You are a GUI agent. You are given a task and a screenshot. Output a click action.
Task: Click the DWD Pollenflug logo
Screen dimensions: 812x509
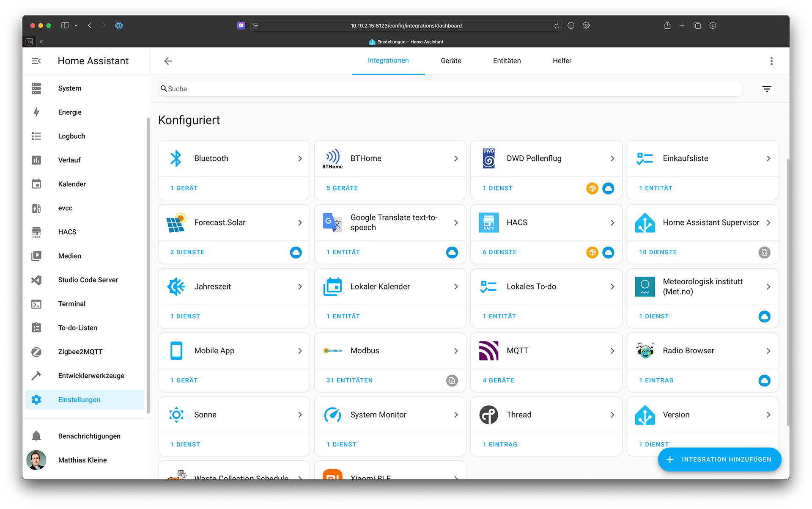pos(489,159)
